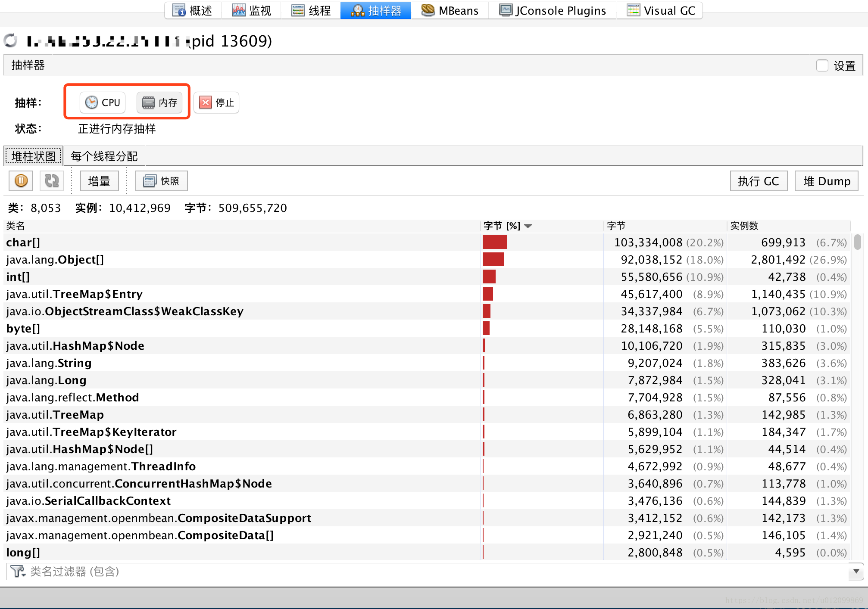
Task: Focus the 类名过滤器 class name filter field
Action: point(437,572)
